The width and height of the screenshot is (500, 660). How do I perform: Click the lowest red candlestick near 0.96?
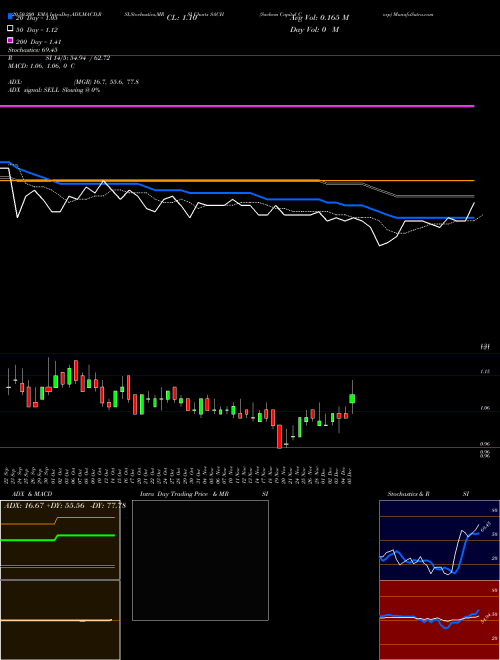[279, 436]
